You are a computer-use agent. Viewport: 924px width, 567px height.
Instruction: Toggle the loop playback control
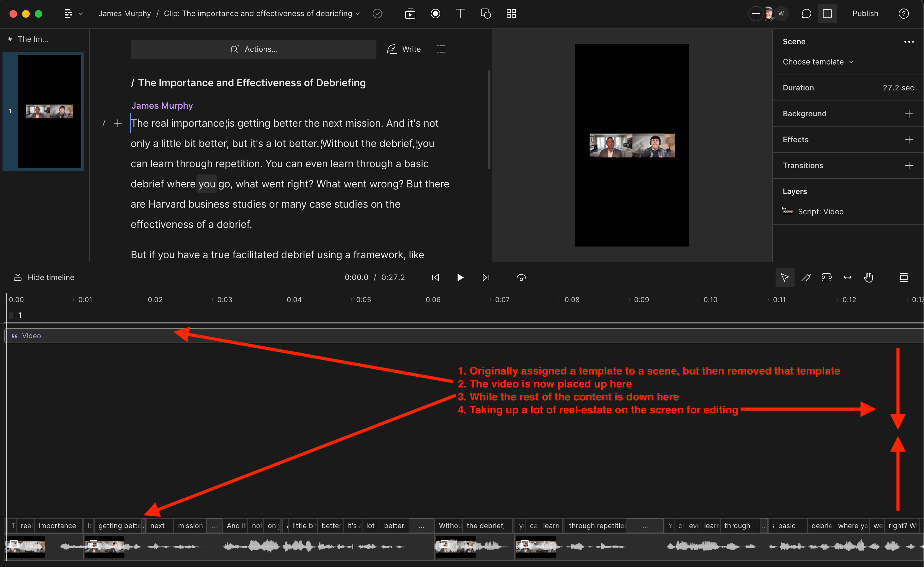(x=521, y=278)
